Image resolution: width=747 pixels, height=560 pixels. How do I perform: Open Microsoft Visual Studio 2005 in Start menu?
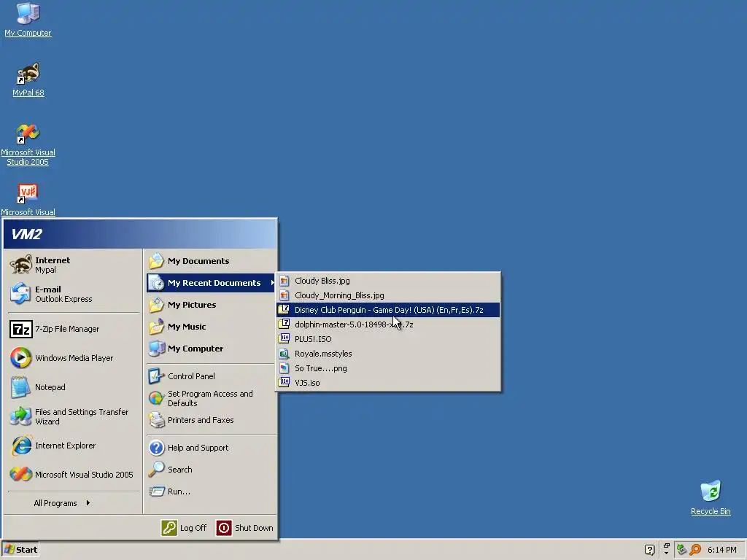coord(73,475)
